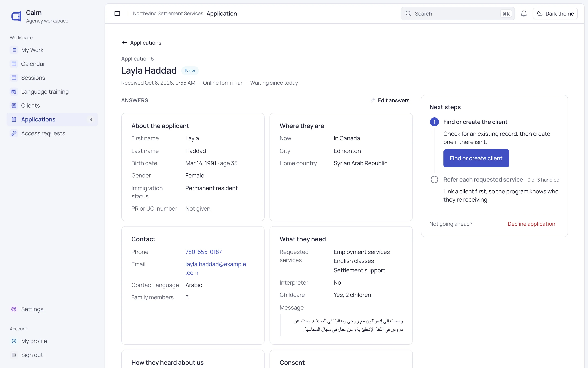Click 'Yes, 2 children' childcare value

(352, 295)
